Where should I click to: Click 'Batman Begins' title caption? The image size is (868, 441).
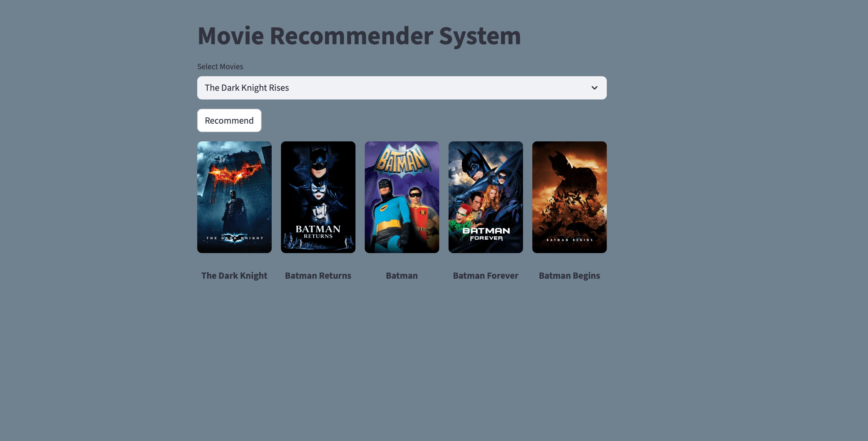pyautogui.click(x=570, y=275)
